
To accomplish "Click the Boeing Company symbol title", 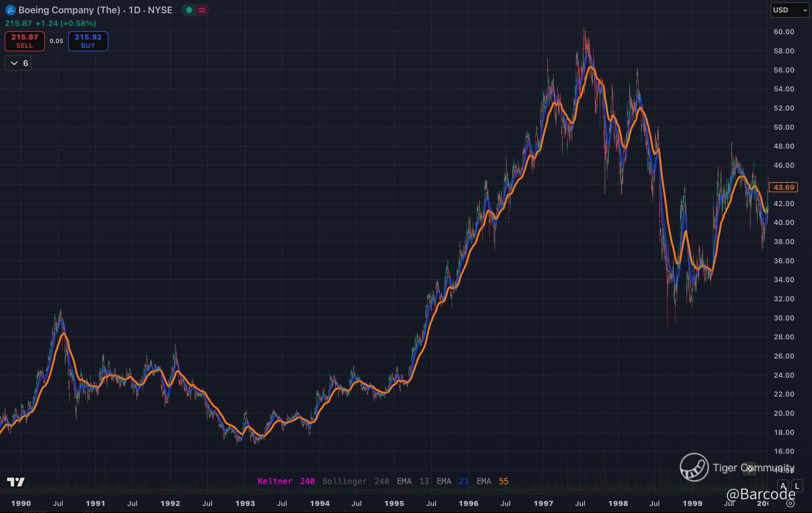I will pos(69,10).
